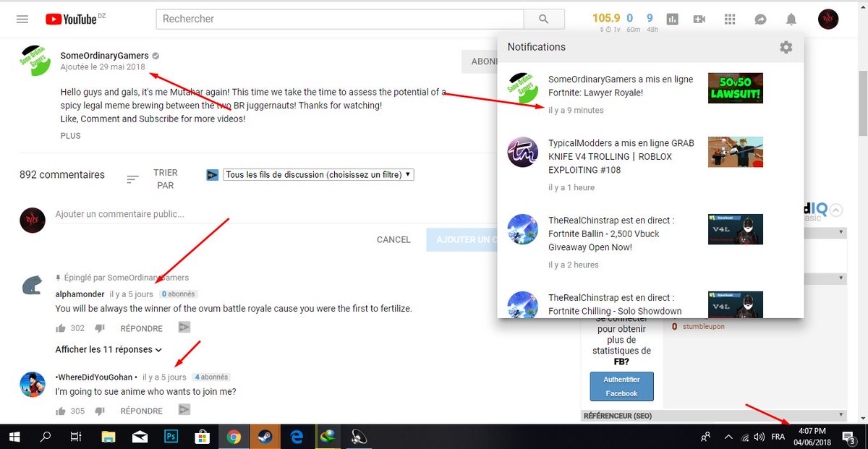Expand Afficher les 11 réponses
The width and height of the screenshot is (868, 449).
click(x=109, y=349)
